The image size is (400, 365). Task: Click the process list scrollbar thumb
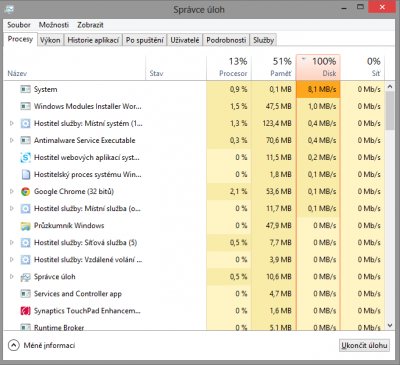tap(390, 111)
